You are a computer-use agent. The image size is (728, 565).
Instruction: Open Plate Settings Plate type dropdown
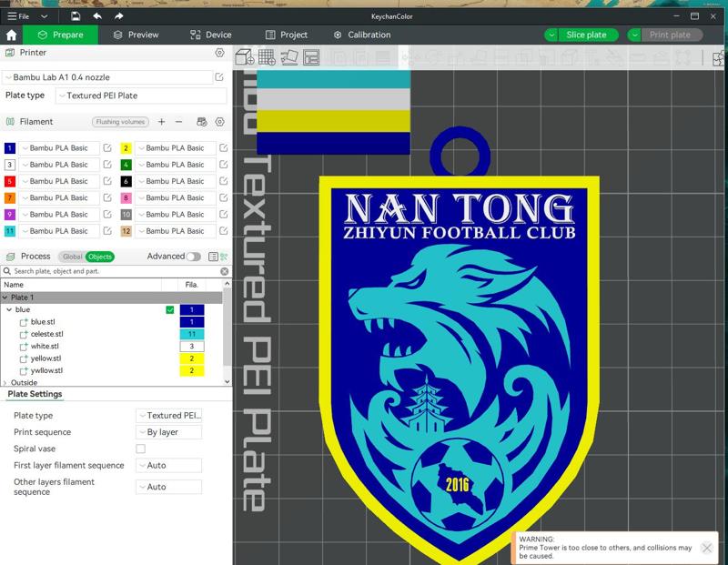[x=169, y=416]
